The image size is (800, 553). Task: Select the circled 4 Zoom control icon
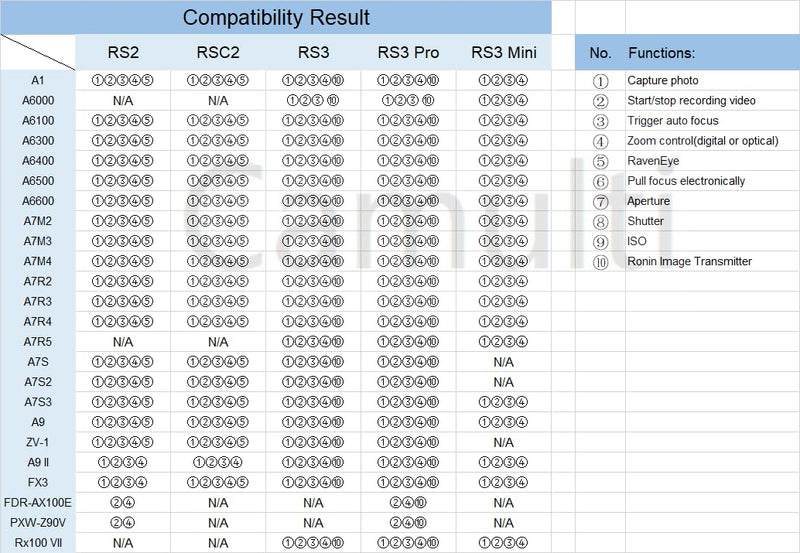click(601, 141)
